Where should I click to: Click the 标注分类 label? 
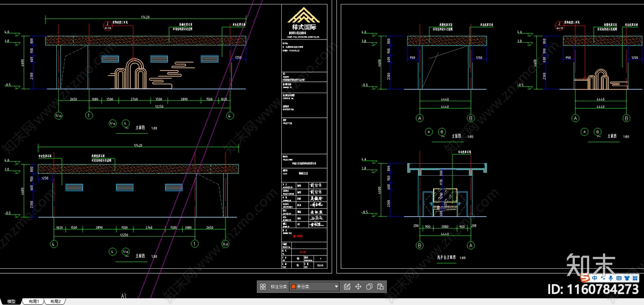pyautogui.click(x=279, y=286)
